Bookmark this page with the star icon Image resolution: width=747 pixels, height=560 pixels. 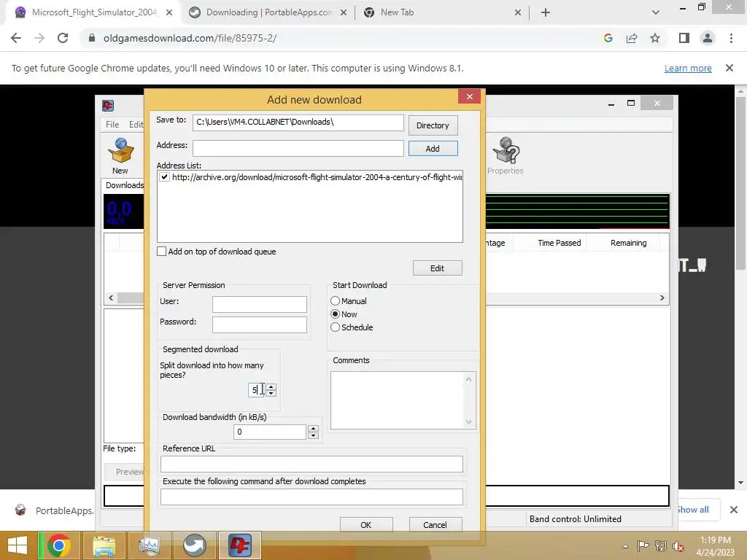click(655, 38)
